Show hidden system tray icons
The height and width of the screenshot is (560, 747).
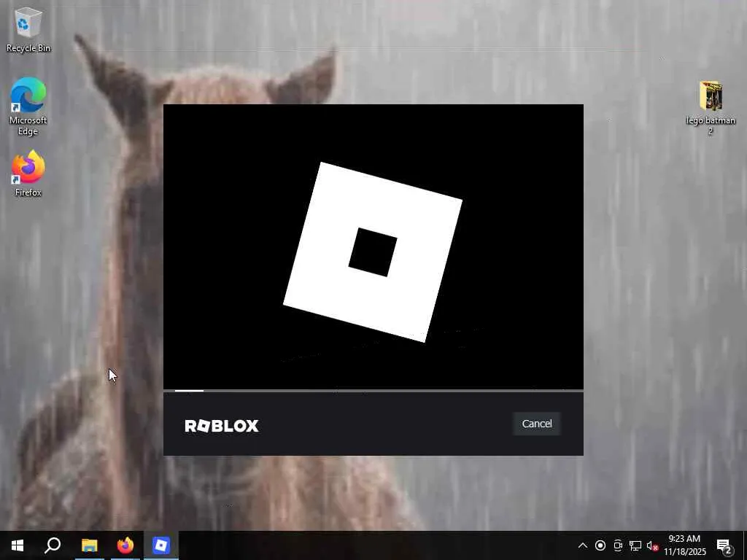pos(583,545)
